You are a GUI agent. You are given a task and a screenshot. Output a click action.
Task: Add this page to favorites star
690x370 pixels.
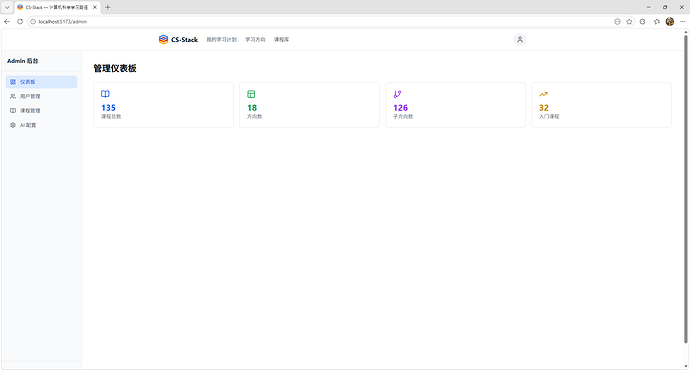coord(629,22)
